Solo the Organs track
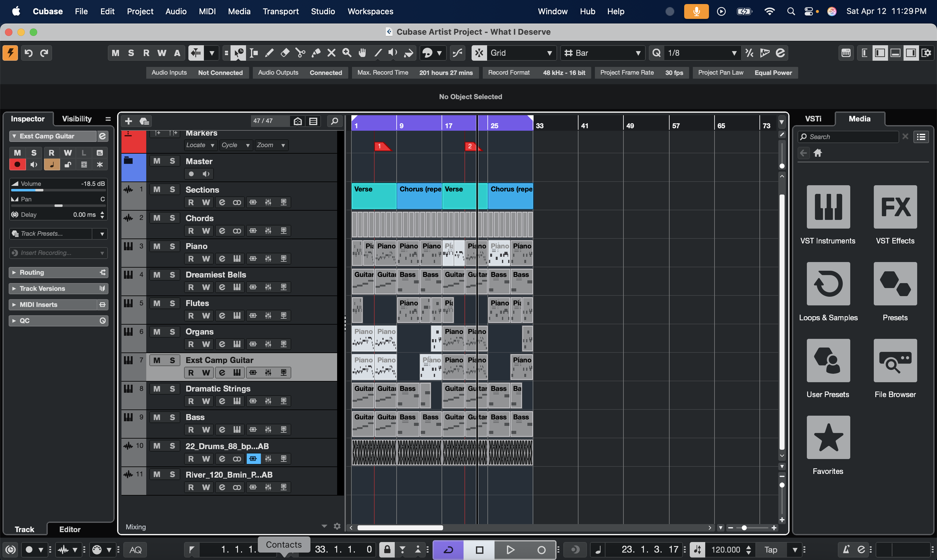The height and width of the screenshot is (560, 937). click(172, 332)
